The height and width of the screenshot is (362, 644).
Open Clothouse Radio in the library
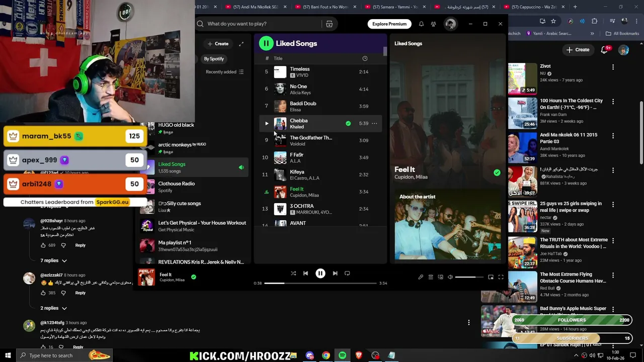coord(194,187)
